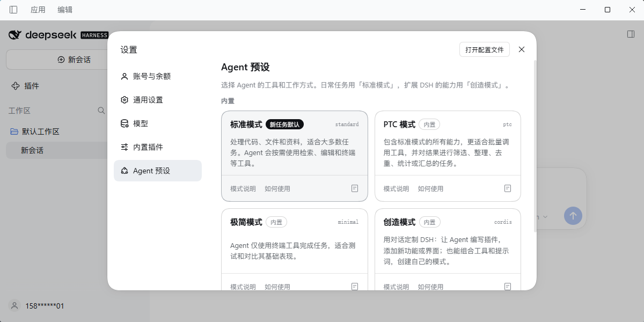The image size is (644, 322).
Task: Choose the PTC 模式 preset title
Action: [x=399, y=125]
